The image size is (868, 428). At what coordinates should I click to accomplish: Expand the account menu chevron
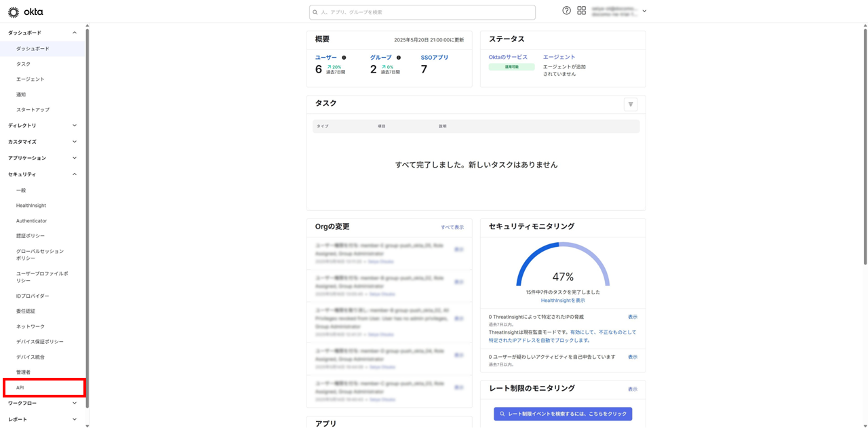click(x=644, y=11)
